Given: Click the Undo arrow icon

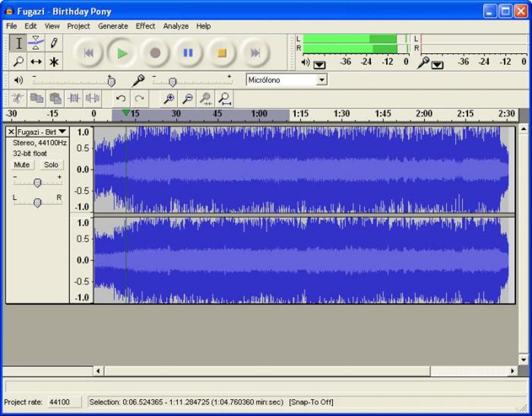Looking at the screenshot, I should [121, 98].
